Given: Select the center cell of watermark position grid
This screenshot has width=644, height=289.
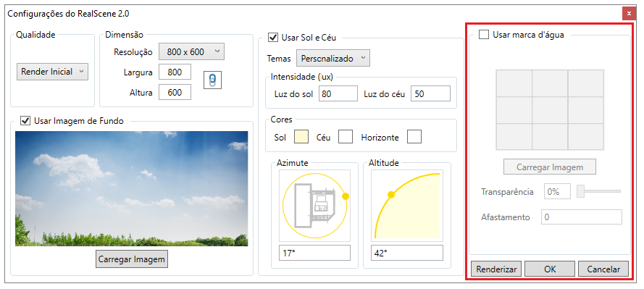Looking at the screenshot, I should click(550, 110).
